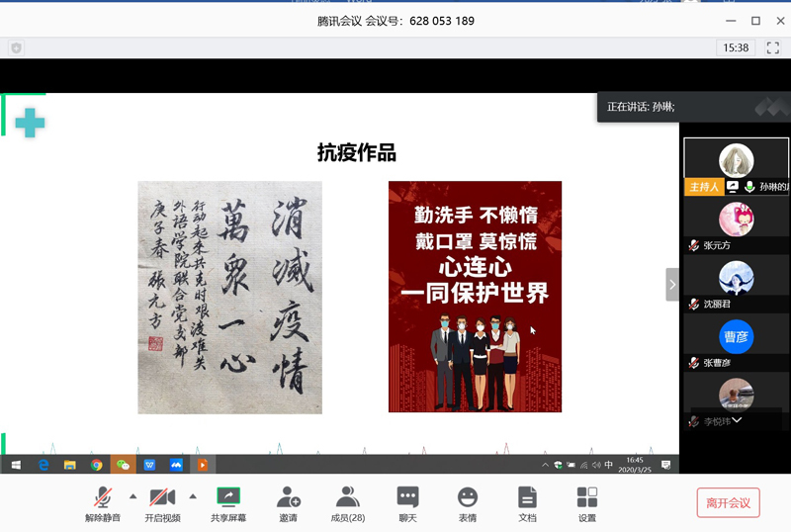Open the 成员(28) members list
The image size is (791, 532).
click(x=347, y=502)
